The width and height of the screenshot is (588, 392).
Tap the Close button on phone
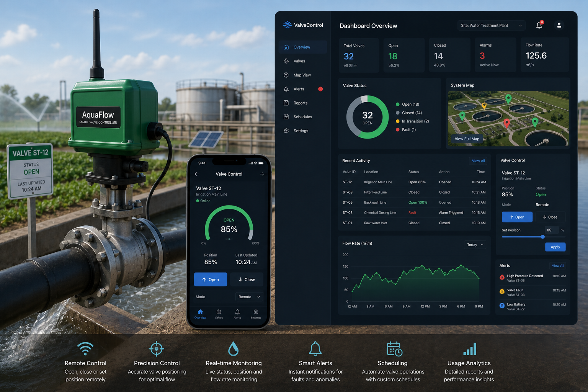(x=247, y=279)
